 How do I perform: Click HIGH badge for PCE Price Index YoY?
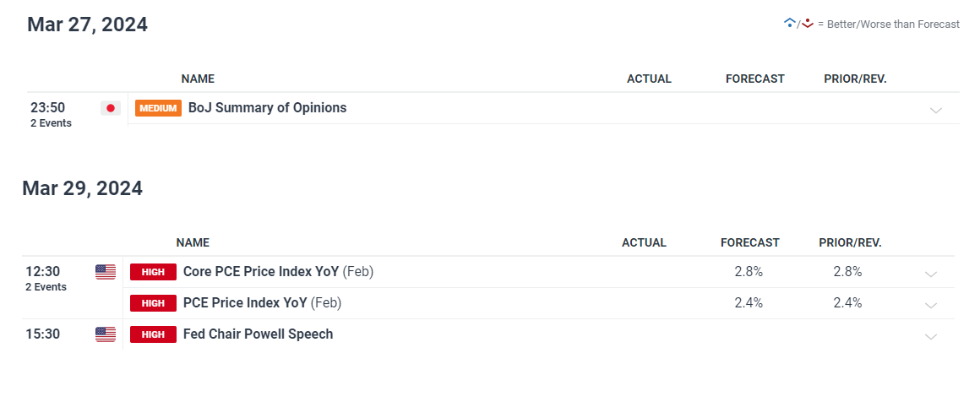pos(153,303)
